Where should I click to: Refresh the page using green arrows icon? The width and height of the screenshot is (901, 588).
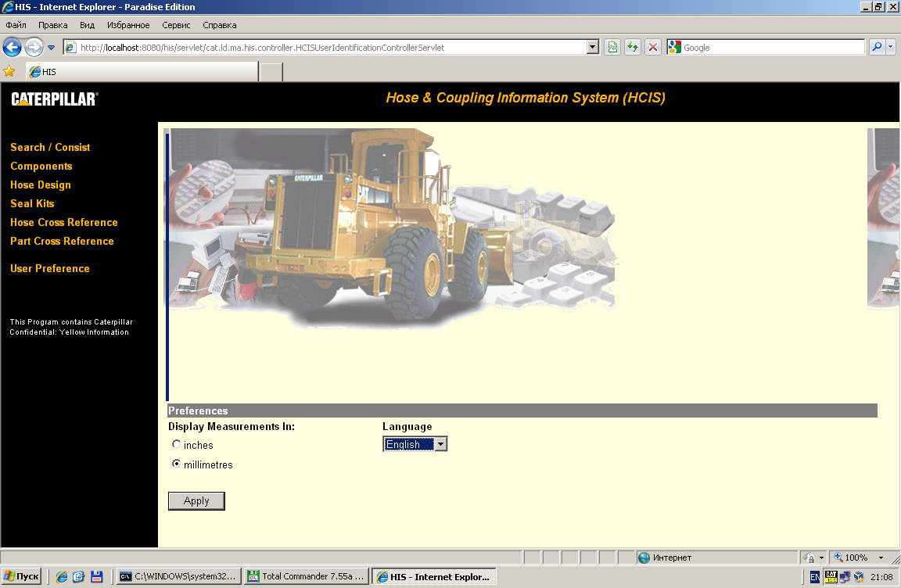(x=633, y=48)
